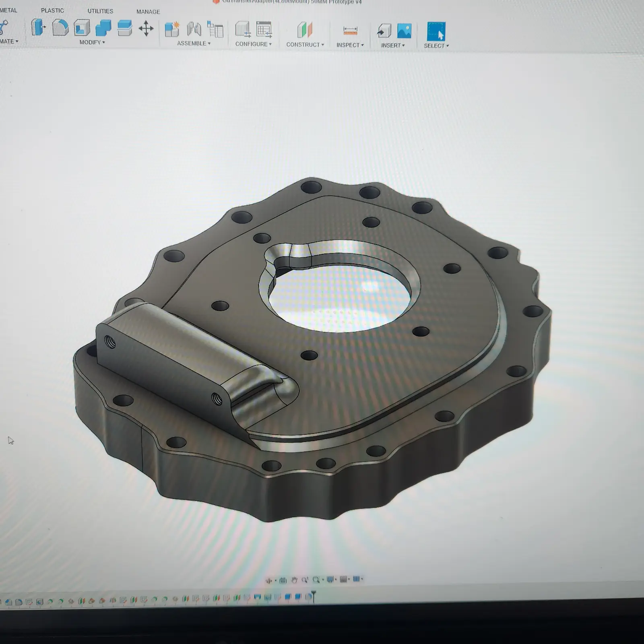Viewport: 644px width, 644px height.
Task: Expand the CONSTRUCT dropdown
Action: click(305, 45)
